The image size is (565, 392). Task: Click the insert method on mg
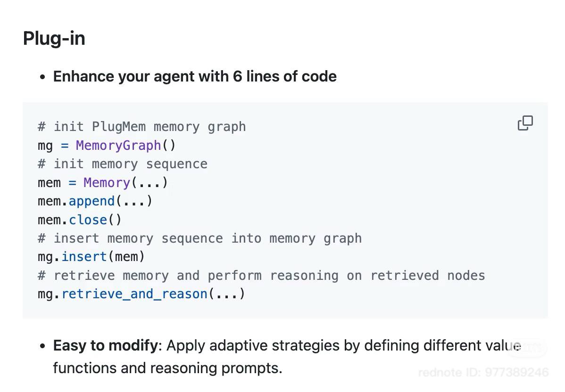tap(84, 256)
